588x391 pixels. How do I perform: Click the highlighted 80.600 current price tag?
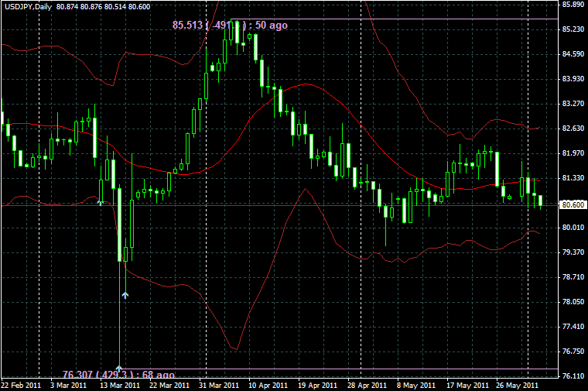(x=573, y=205)
